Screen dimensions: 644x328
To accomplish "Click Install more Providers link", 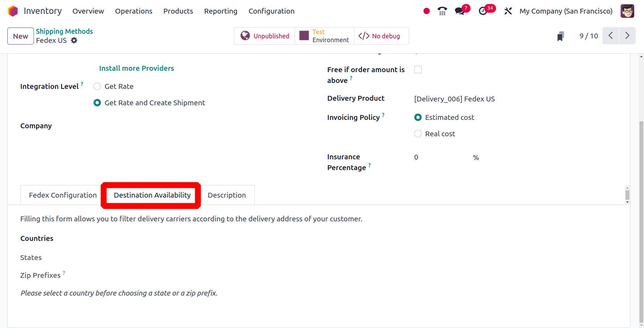I will [136, 68].
